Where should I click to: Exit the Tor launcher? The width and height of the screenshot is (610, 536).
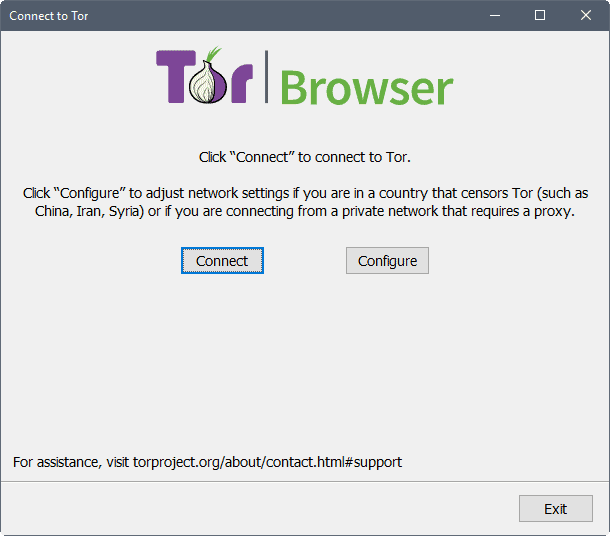(x=556, y=508)
